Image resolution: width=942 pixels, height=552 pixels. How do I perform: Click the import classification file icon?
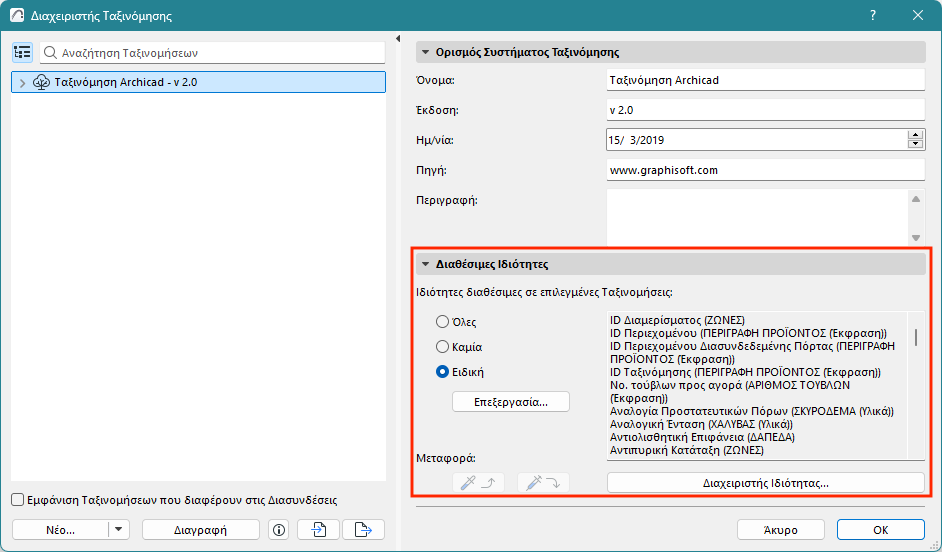(318, 530)
